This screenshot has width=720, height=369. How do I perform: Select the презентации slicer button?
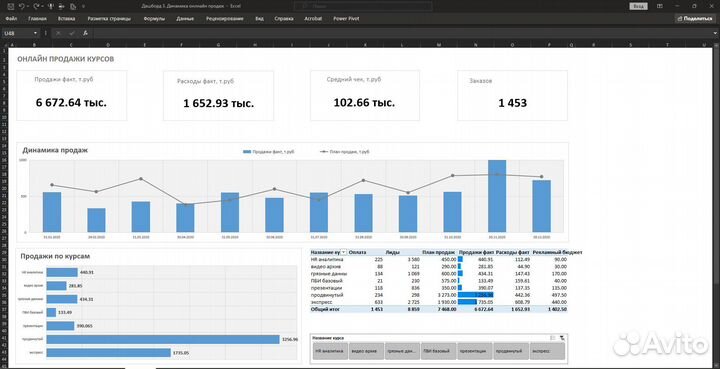pyautogui.click(x=475, y=351)
